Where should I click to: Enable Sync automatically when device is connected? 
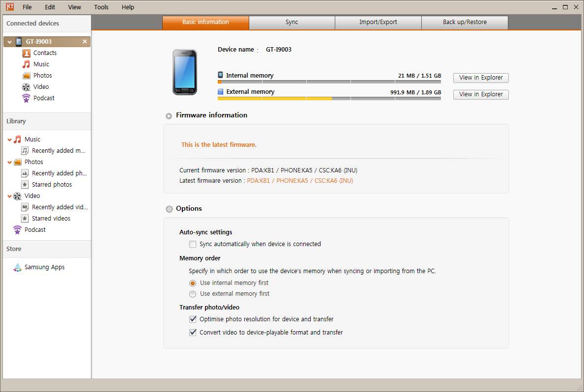(x=193, y=244)
